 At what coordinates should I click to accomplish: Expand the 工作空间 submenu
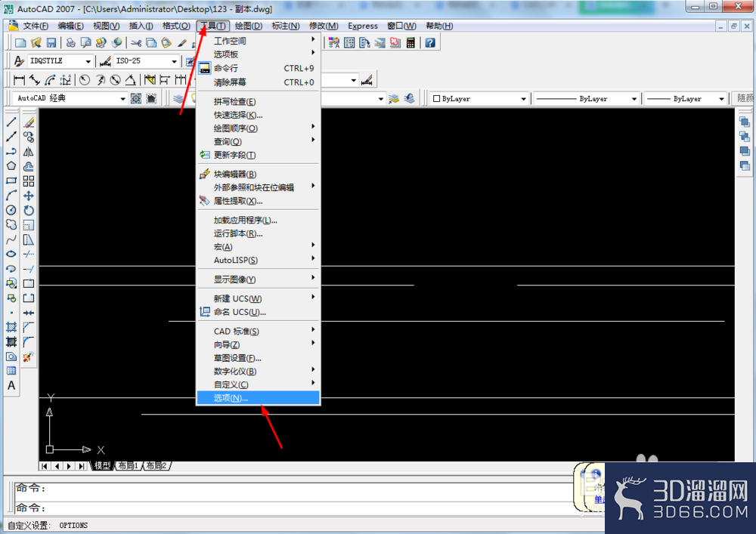258,41
